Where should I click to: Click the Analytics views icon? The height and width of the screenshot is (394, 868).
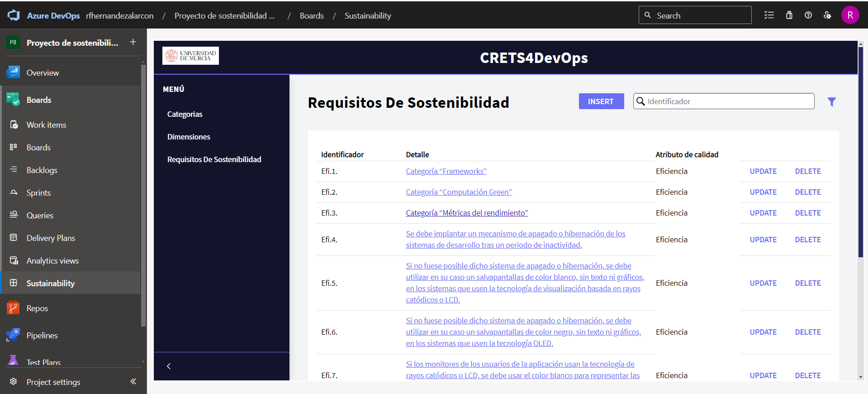click(x=14, y=260)
